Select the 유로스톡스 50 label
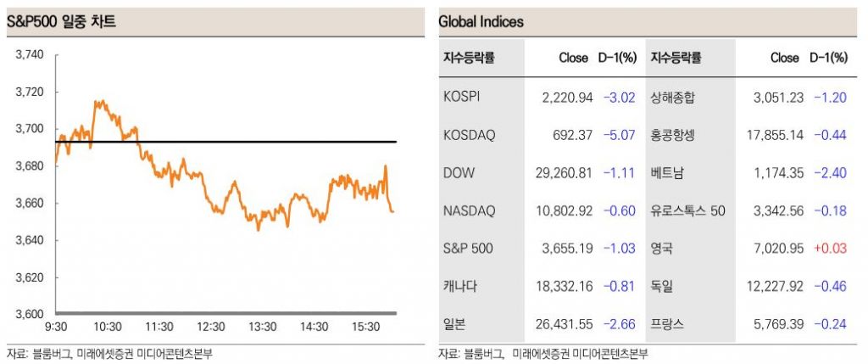This screenshot has height=364, width=868. [687, 210]
